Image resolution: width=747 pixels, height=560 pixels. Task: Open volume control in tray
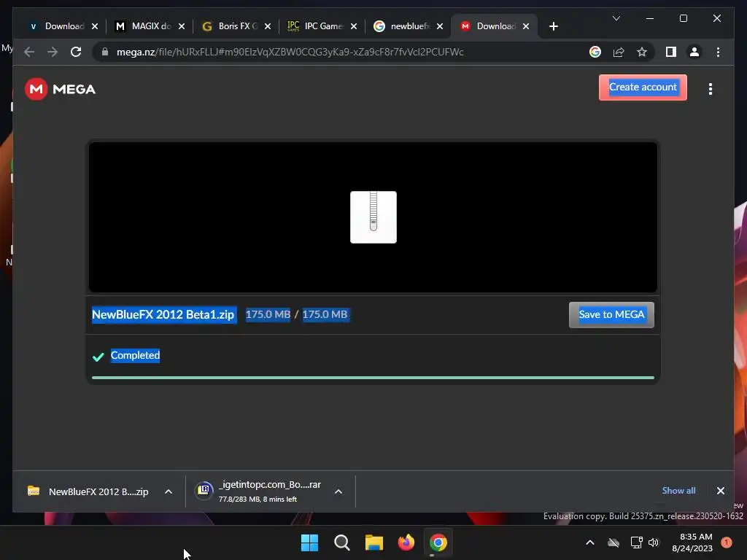pos(654,542)
